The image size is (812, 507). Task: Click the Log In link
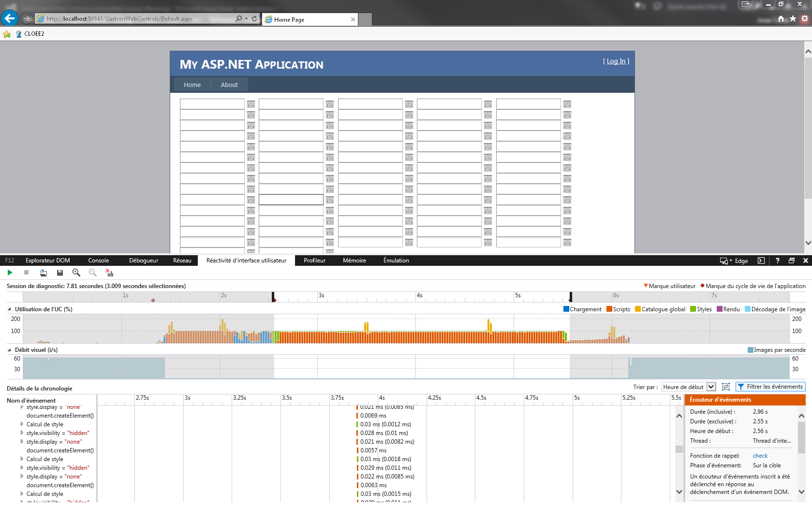(616, 61)
